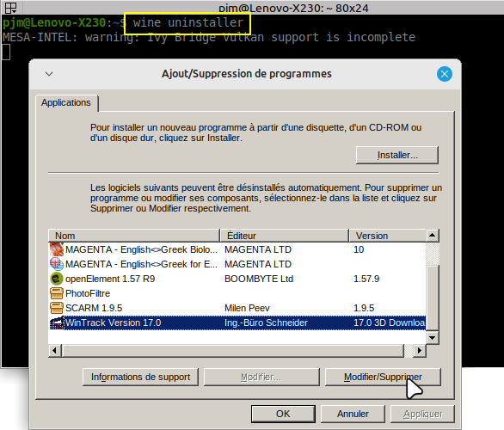This screenshot has width=504, height=430.
Task: Click the MAGENTA English<>Greek Biolo... icon
Action: (x=57, y=249)
